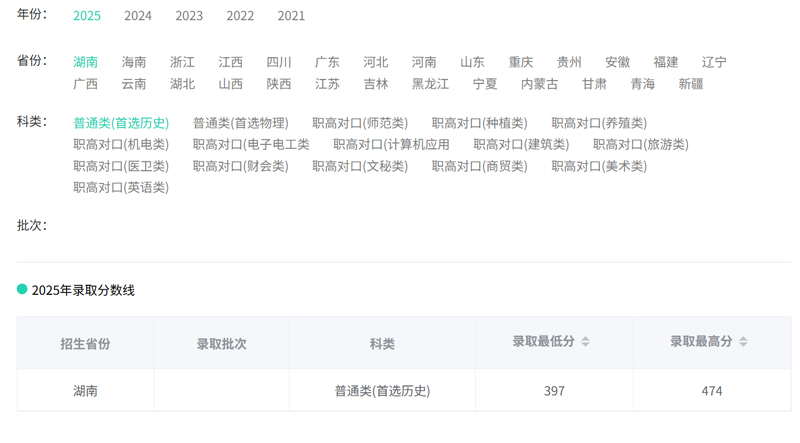
Task: Sort by 录取最低分 column arrows
Action: [x=585, y=342]
